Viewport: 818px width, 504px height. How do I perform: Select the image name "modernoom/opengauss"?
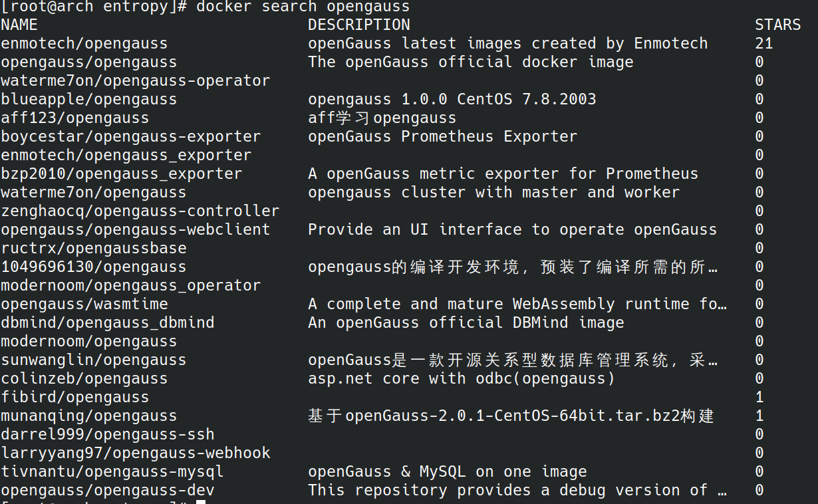coord(88,342)
